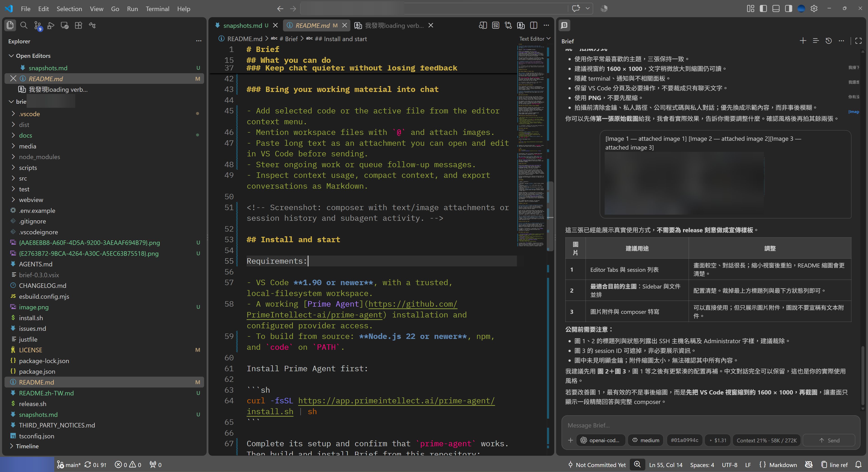This screenshot has height=472, width=868.
Task: Click the $1.31 cost pill
Action: pyautogui.click(x=718, y=440)
